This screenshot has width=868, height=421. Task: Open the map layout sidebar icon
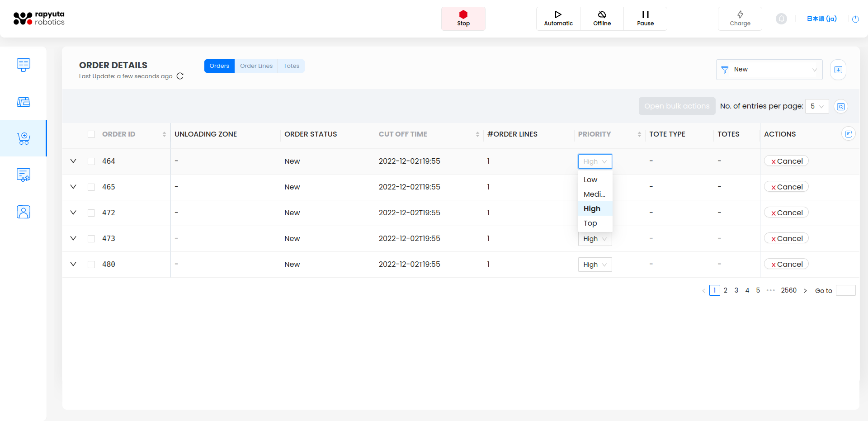[x=24, y=102]
